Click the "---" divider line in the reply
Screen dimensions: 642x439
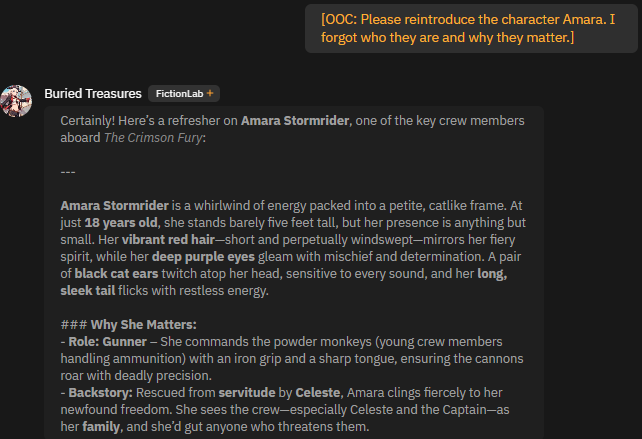(68, 171)
